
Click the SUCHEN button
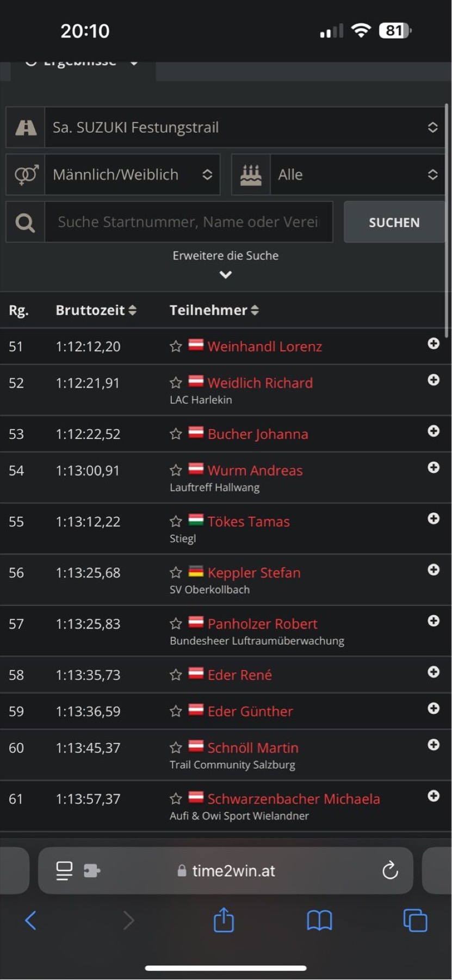394,222
